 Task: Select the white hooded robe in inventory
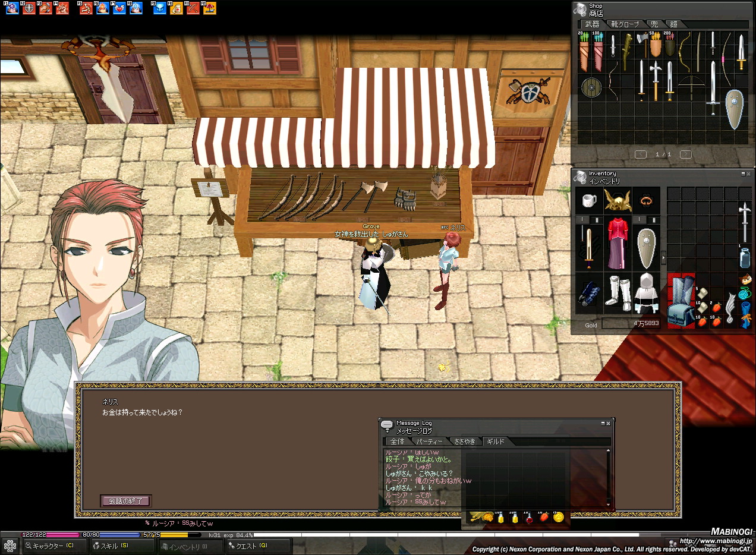tap(646, 292)
